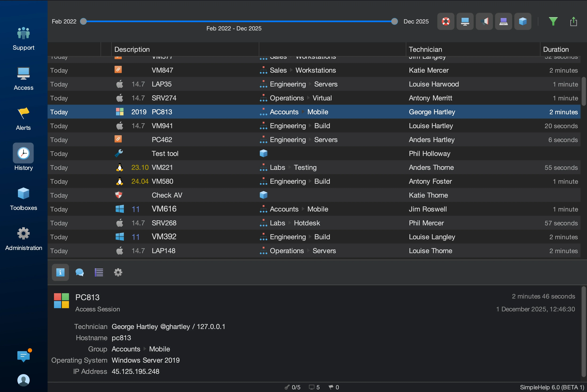The image size is (587, 392).
Task: Open the Toolboxes section
Action: [23, 197]
